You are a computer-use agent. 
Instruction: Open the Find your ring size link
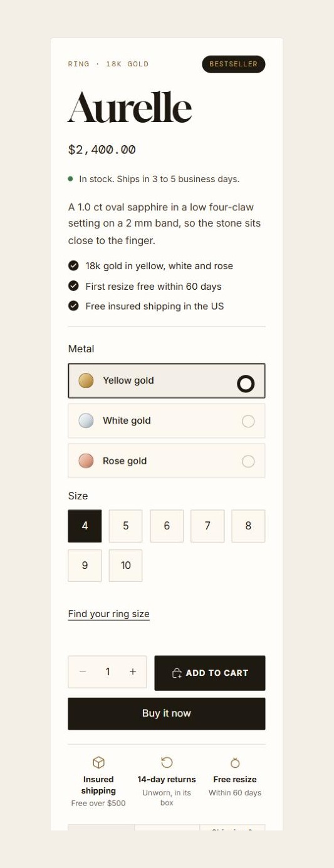[109, 614]
